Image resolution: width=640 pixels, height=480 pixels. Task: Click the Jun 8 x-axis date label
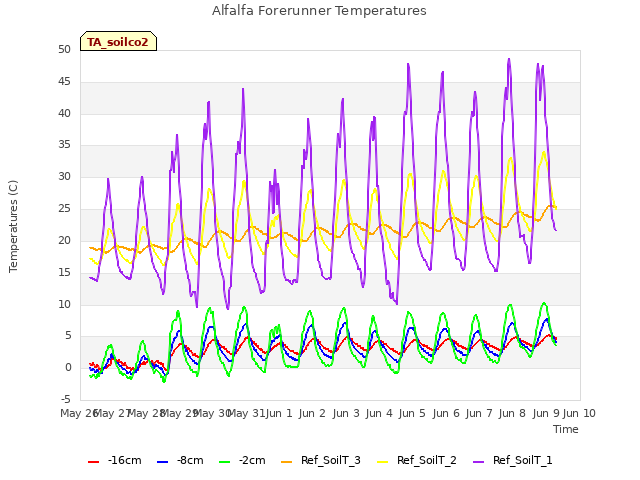click(513, 413)
